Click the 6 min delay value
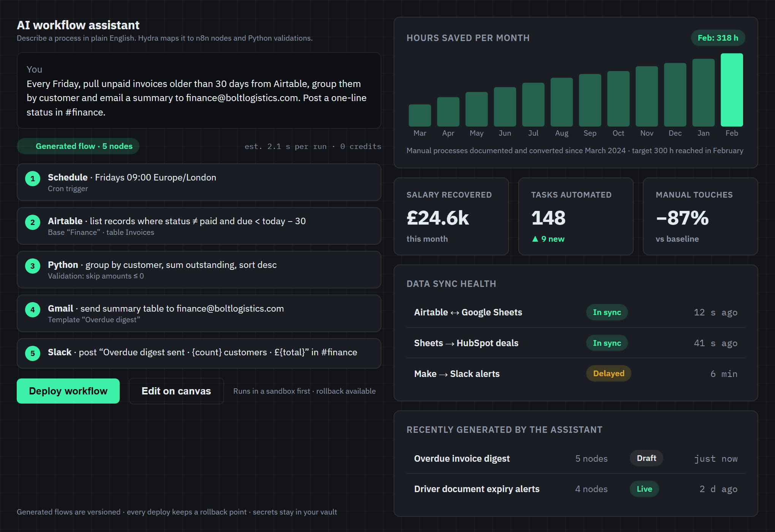Image resolution: width=775 pixels, height=532 pixels. point(724,374)
